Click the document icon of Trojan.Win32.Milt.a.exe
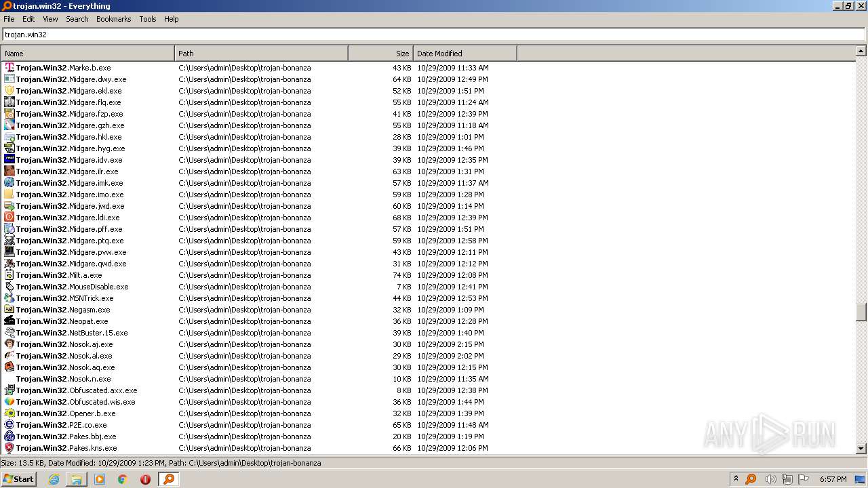868x488 pixels. tap(9, 275)
